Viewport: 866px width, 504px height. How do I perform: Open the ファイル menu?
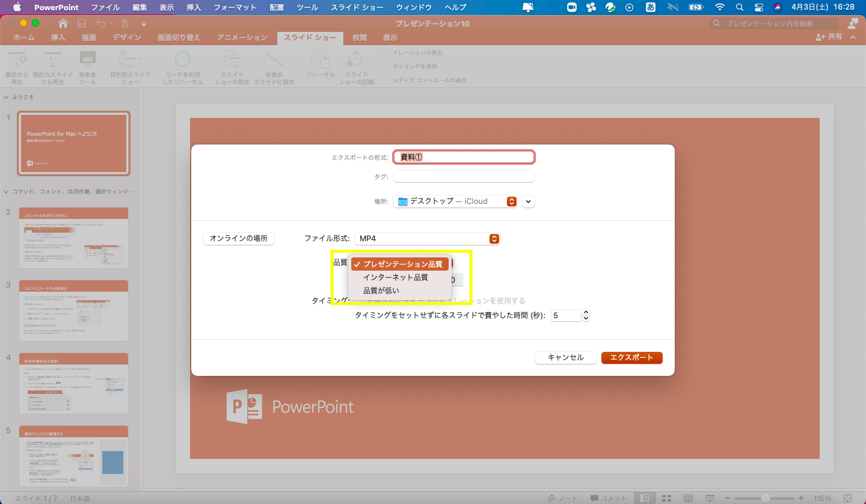coord(105,7)
